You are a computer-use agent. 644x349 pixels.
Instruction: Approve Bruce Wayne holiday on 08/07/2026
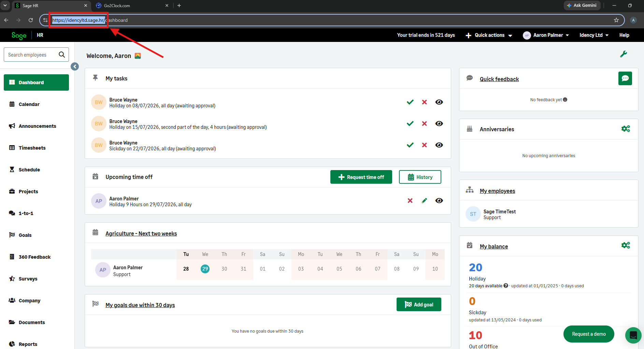coord(410,102)
